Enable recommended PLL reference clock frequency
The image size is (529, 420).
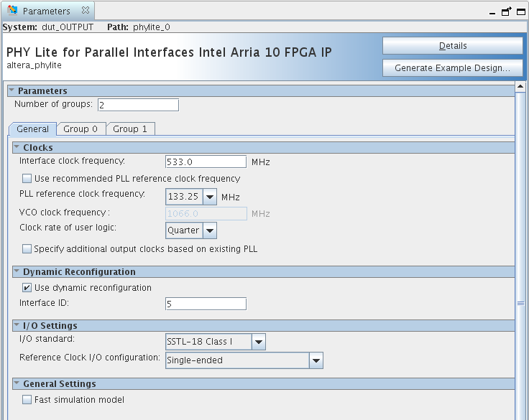pos(27,178)
